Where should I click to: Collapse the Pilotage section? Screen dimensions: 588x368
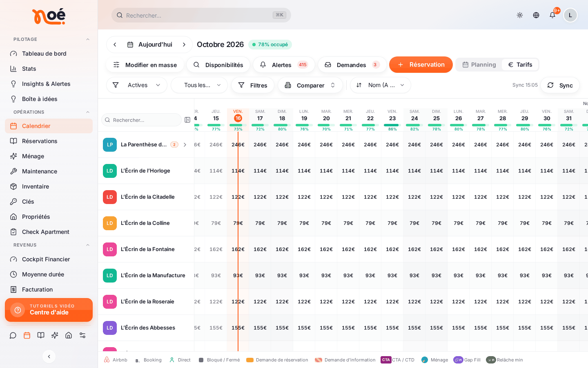(x=88, y=39)
